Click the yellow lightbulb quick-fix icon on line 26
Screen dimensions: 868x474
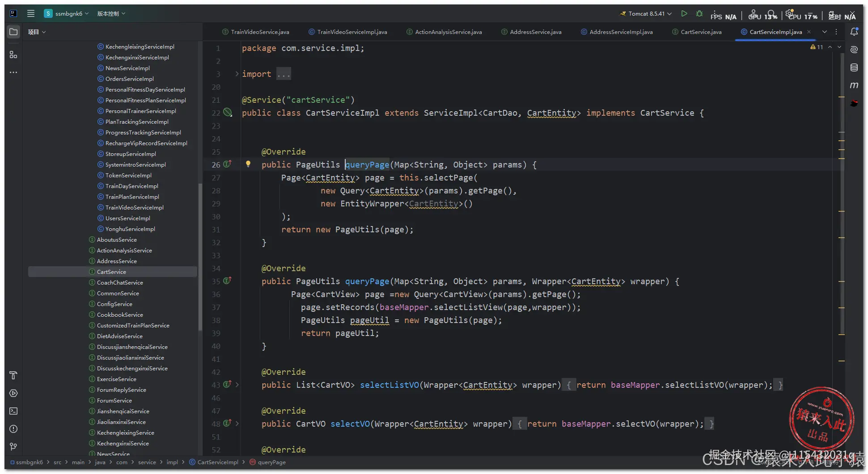[x=248, y=164]
